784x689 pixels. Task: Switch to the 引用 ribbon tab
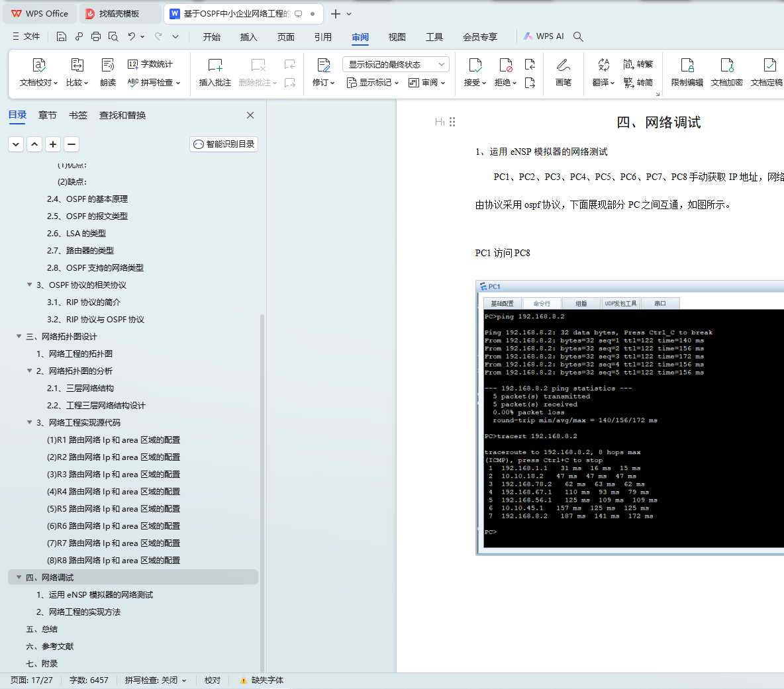click(323, 37)
